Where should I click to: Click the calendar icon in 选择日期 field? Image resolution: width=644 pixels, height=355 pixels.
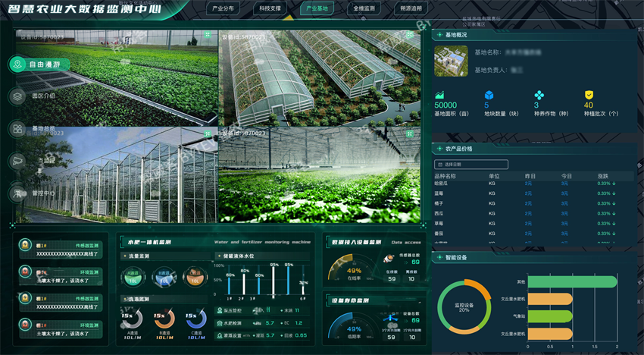(x=440, y=165)
